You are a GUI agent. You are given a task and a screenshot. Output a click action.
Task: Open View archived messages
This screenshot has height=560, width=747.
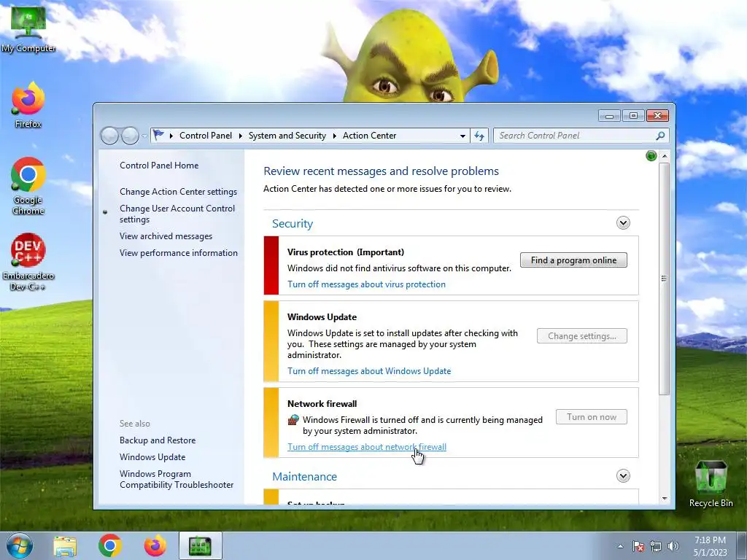[x=166, y=236]
